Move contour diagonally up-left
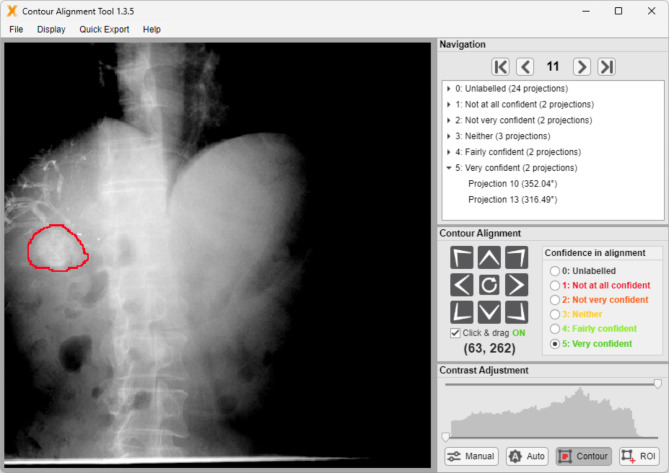This screenshot has height=473, width=669. coord(462,258)
